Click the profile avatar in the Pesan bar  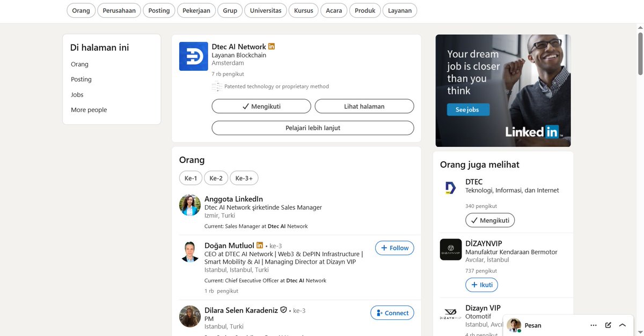(515, 325)
